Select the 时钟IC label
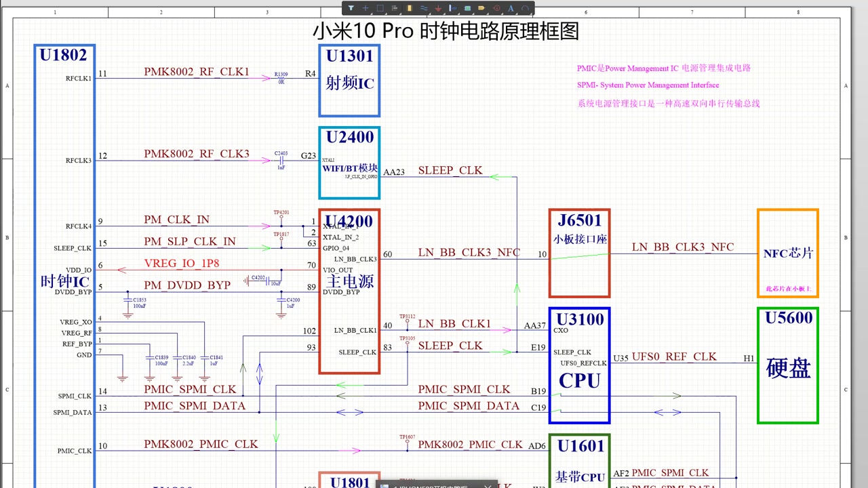Viewport: 868px width, 488px height. pos(64,281)
